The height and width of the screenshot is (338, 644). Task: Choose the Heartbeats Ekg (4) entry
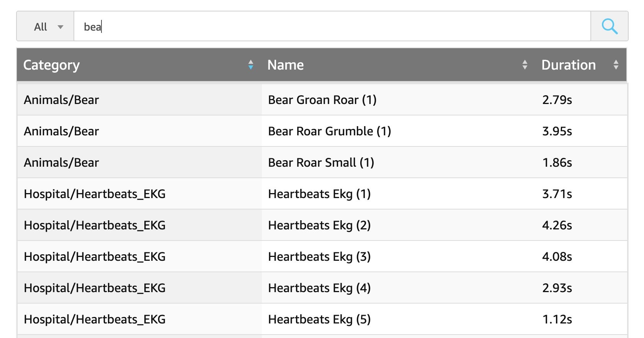click(x=319, y=288)
